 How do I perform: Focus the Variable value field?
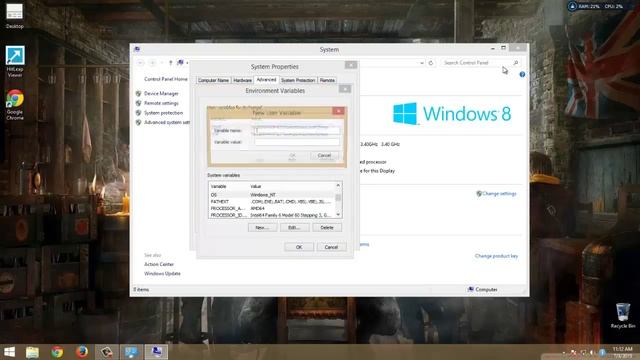297,142
